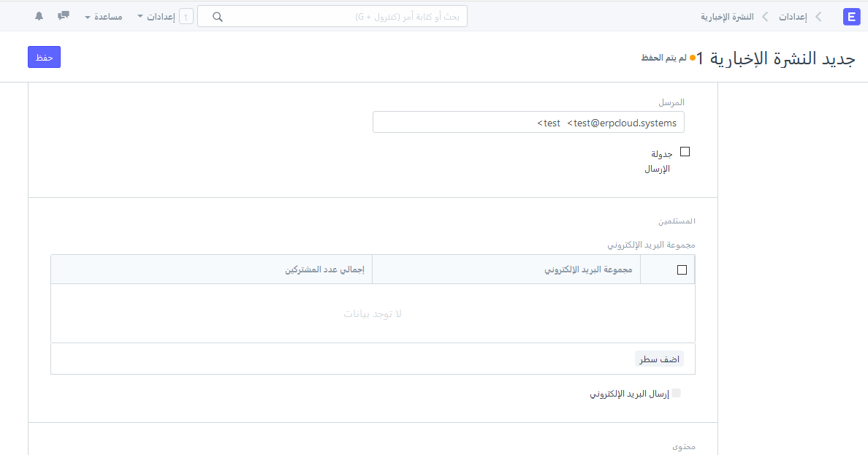Go to إعدادات breadcrumb link

793,17
